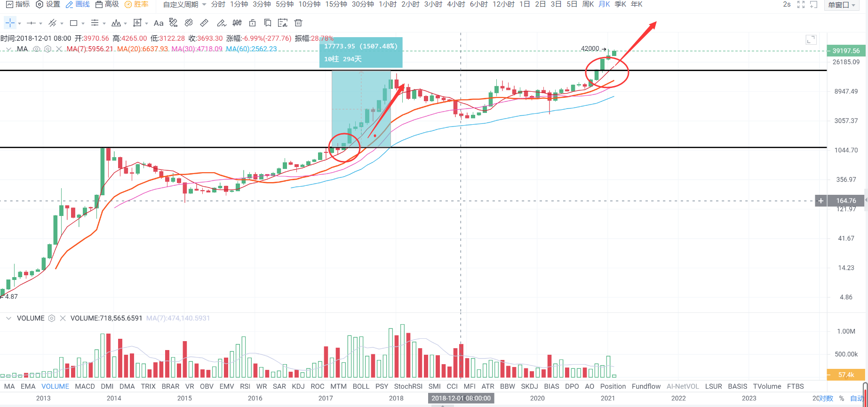The image size is (868, 407).
Task: Activate the freehand pen drawing tool
Action: (x=222, y=23)
